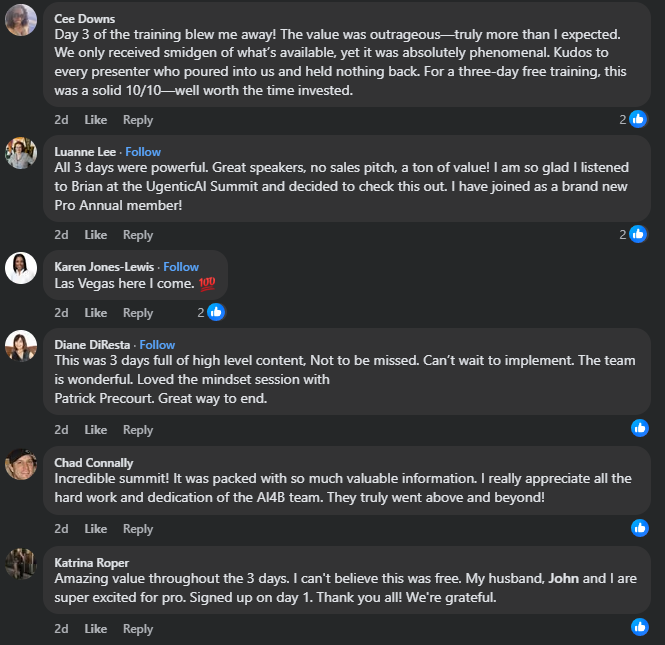Viewport: 665px width, 645px height.
Task: Click the like reaction icon on Karen Jones-Lewis' comment
Action: point(215,312)
